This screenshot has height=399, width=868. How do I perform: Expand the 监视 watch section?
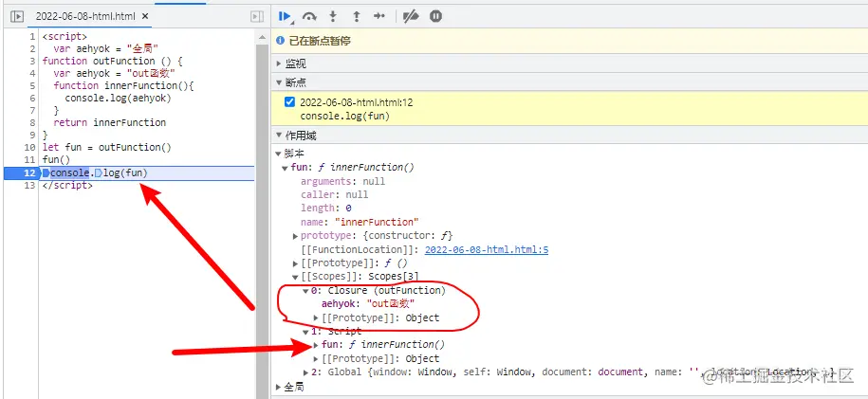pyautogui.click(x=280, y=63)
